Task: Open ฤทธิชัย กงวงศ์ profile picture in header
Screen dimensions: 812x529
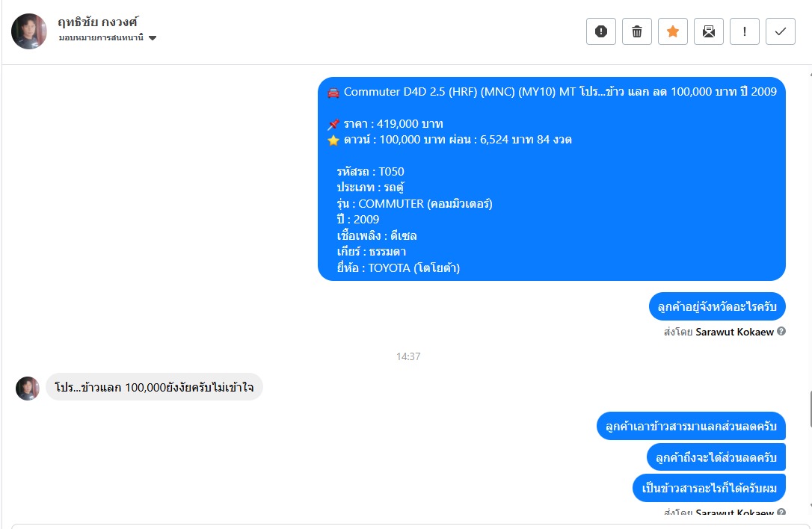Action: tap(29, 31)
